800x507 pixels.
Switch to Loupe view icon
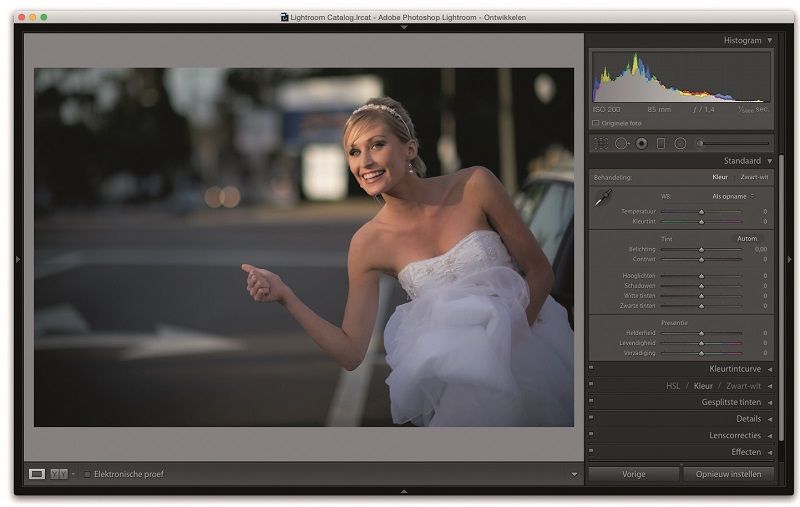pos(37,474)
